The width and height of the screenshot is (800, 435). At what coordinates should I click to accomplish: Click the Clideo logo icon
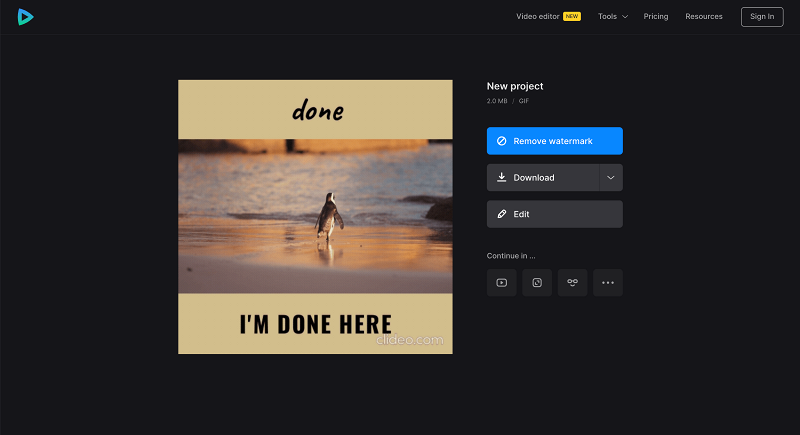(25, 17)
